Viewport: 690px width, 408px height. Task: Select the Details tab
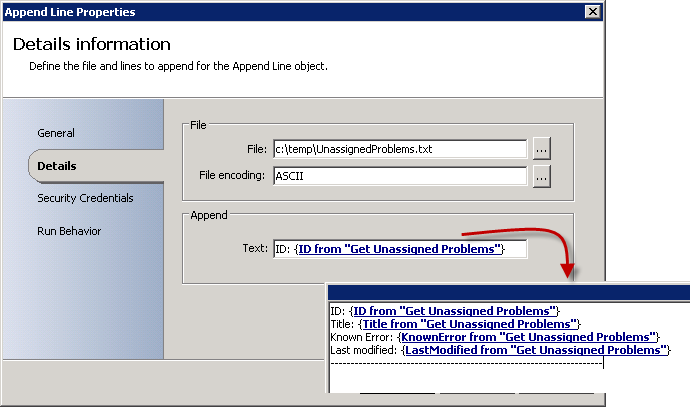(57, 166)
